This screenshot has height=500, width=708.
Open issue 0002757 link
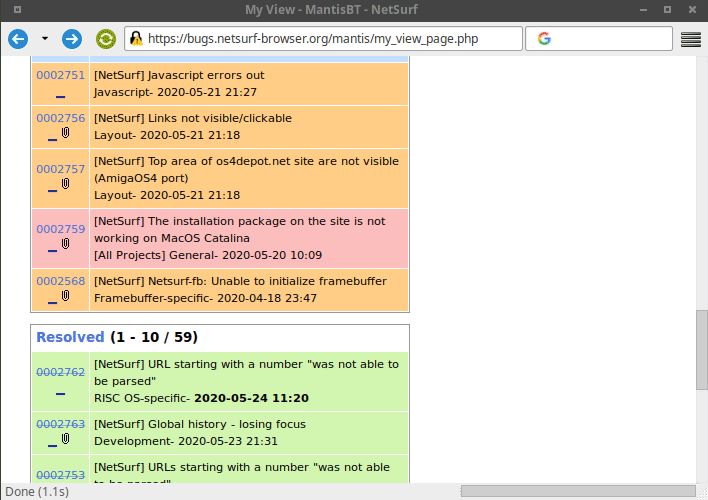[x=60, y=169]
